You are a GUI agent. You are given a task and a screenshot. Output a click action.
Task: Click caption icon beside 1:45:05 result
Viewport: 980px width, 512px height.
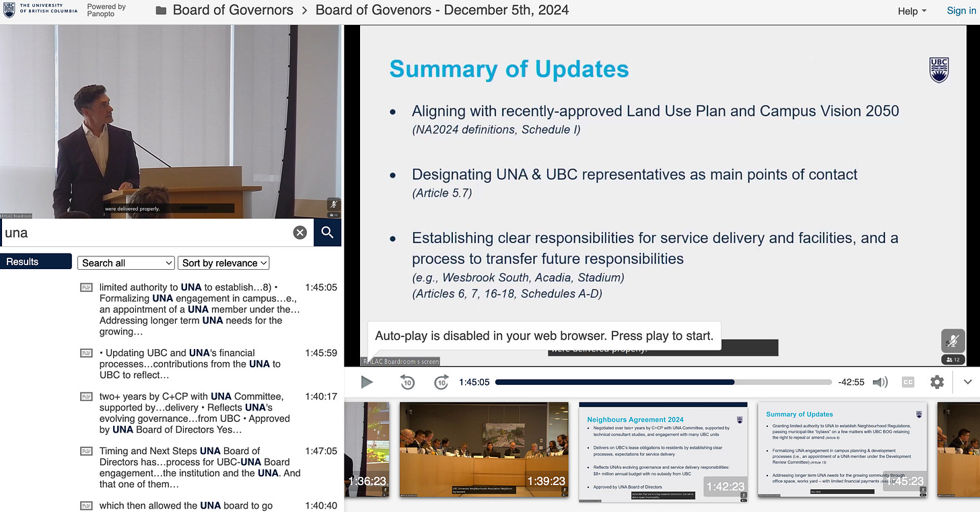[86, 287]
